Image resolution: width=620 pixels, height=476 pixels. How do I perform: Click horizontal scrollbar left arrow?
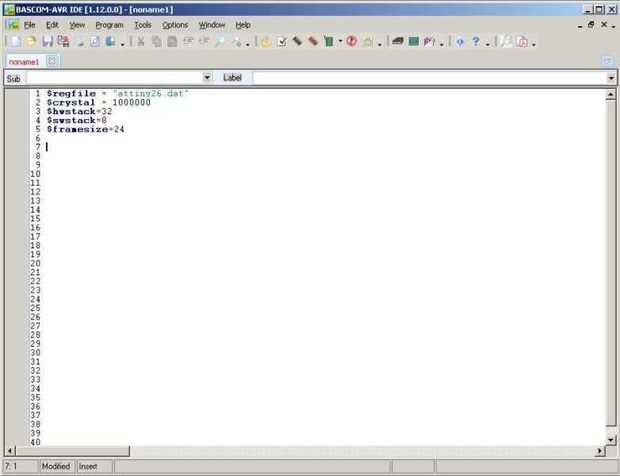click(10, 451)
